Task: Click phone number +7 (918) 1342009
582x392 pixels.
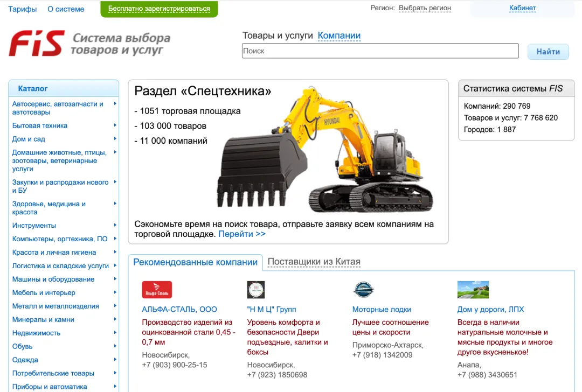Action: coord(382,355)
